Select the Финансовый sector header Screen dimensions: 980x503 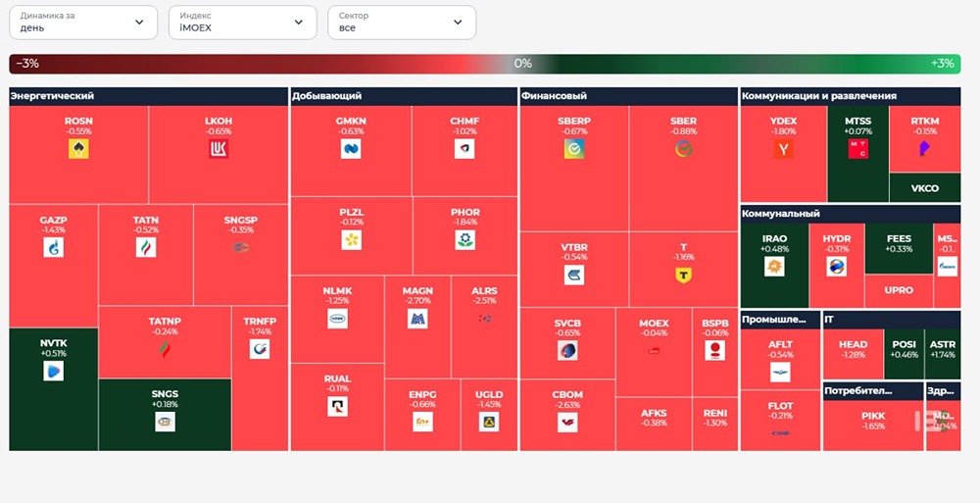coord(629,96)
